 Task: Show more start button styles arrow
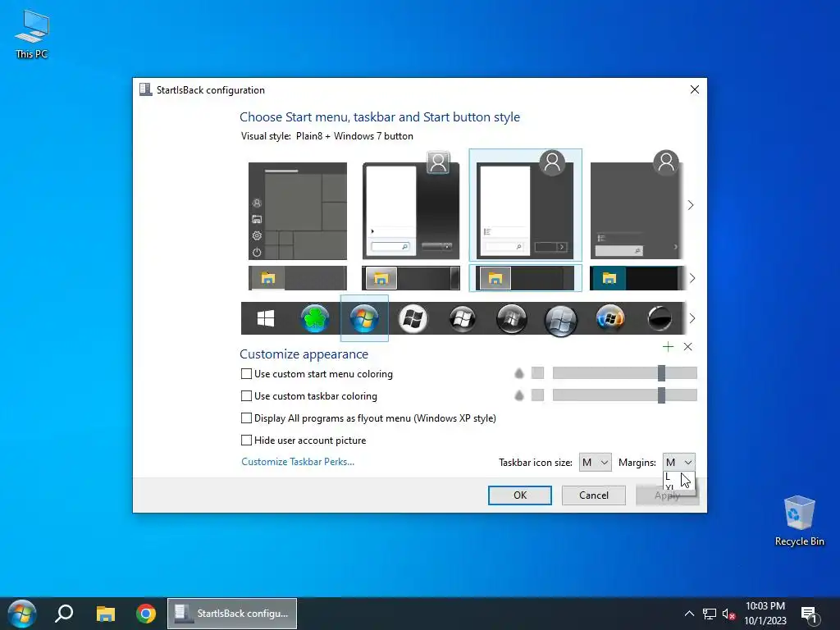tap(692, 318)
